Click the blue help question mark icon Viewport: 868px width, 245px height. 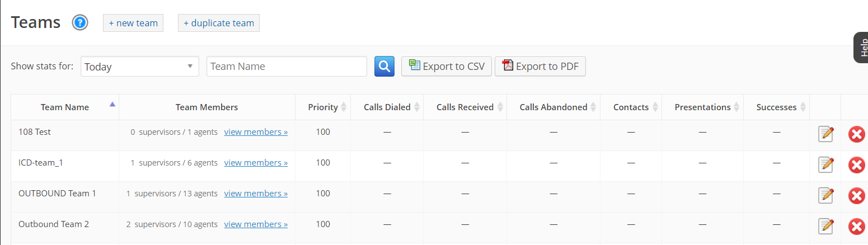coord(80,23)
